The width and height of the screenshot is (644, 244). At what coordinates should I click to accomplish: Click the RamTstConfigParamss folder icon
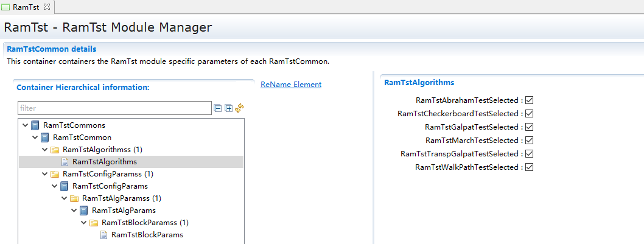[55, 174]
